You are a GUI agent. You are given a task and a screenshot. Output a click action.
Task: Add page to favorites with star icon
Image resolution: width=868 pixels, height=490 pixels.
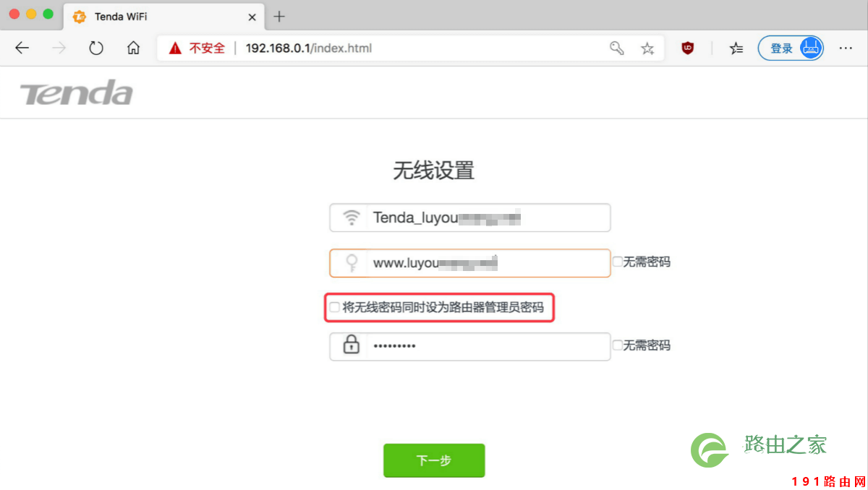click(x=647, y=48)
